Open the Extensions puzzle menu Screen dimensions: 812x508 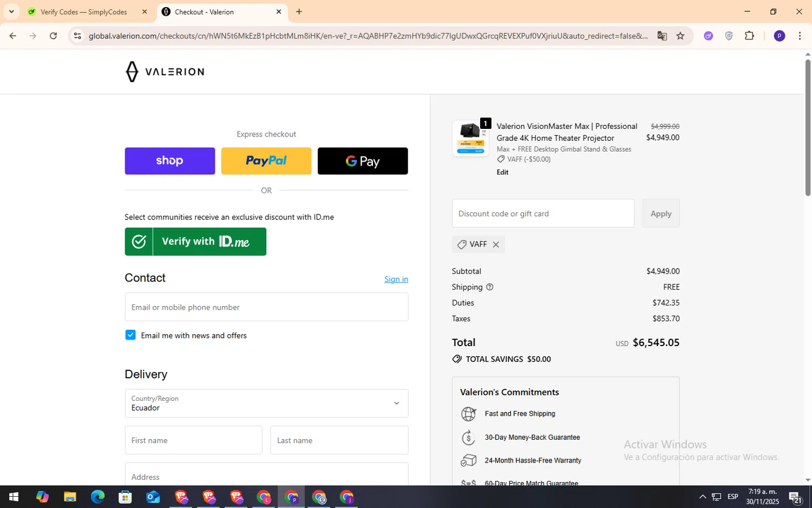tap(749, 36)
